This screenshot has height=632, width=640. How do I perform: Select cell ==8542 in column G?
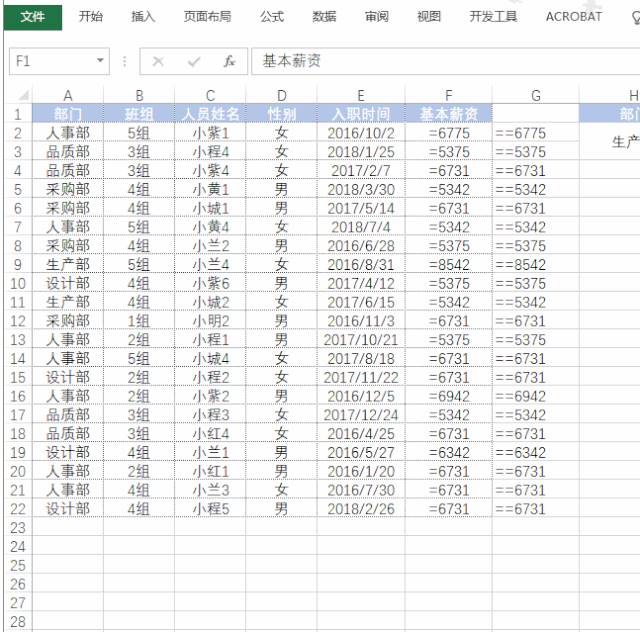pos(536,264)
